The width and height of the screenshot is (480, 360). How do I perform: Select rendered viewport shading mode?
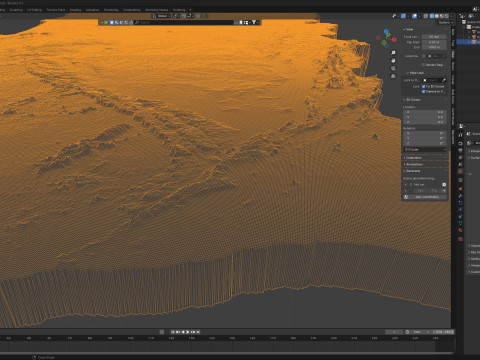pos(446,16)
